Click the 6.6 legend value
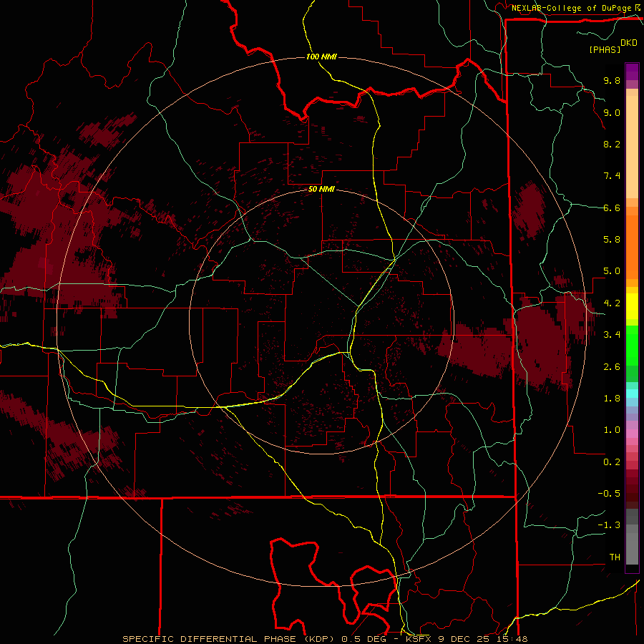644x644 pixels. click(612, 208)
